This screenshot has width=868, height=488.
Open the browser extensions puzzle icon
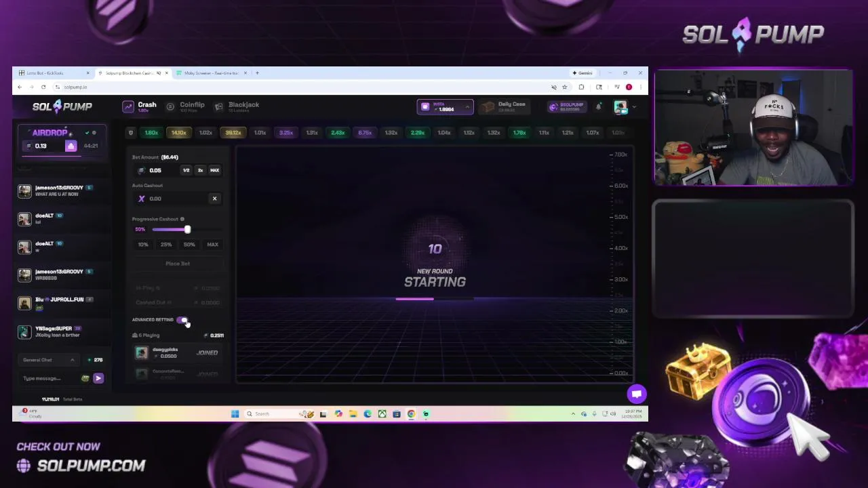(581, 87)
